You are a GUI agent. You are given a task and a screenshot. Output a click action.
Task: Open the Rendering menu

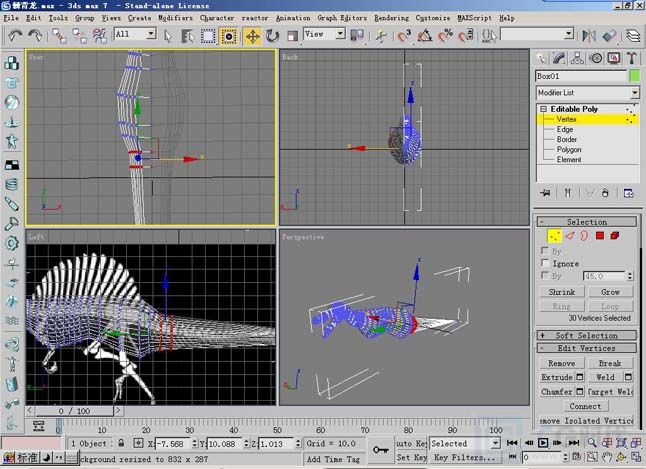coord(391,18)
